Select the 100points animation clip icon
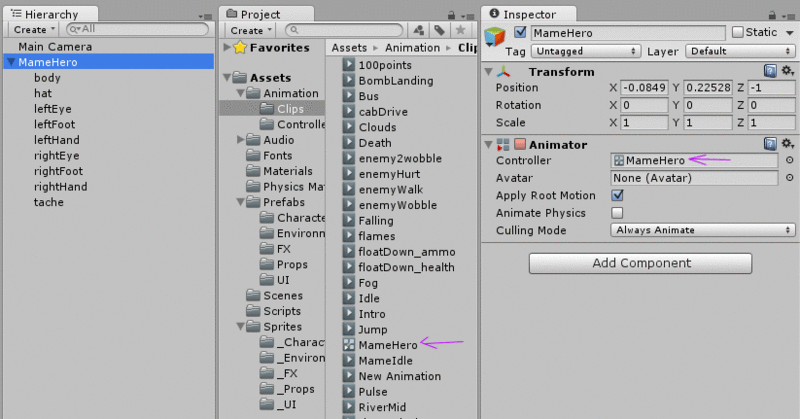800x419 pixels. coord(348,65)
